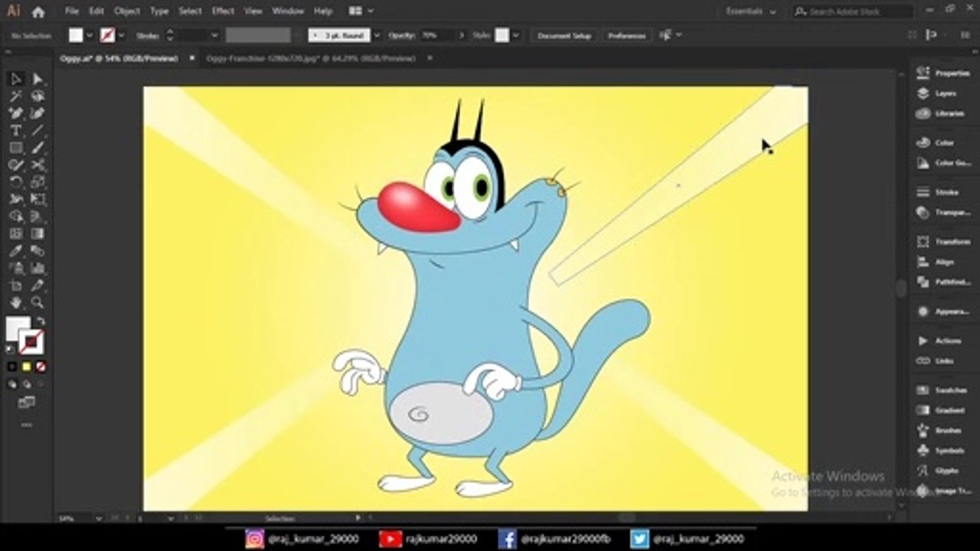
Task: Open stroke color dropdown in control bar
Action: point(122,35)
